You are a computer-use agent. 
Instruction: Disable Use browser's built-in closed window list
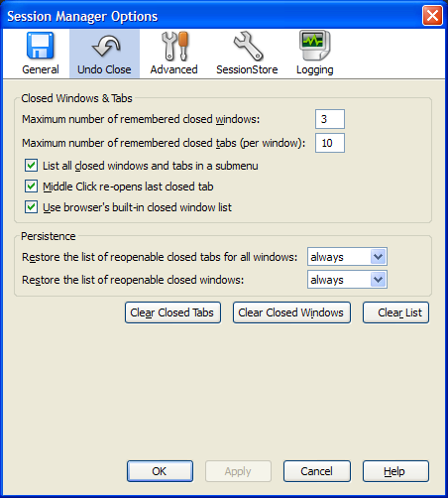31,207
